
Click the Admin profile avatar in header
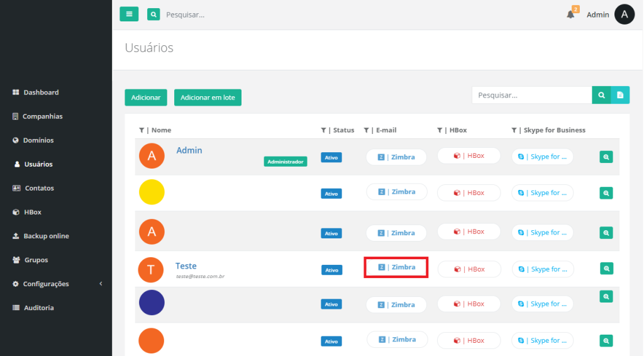click(x=624, y=14)
